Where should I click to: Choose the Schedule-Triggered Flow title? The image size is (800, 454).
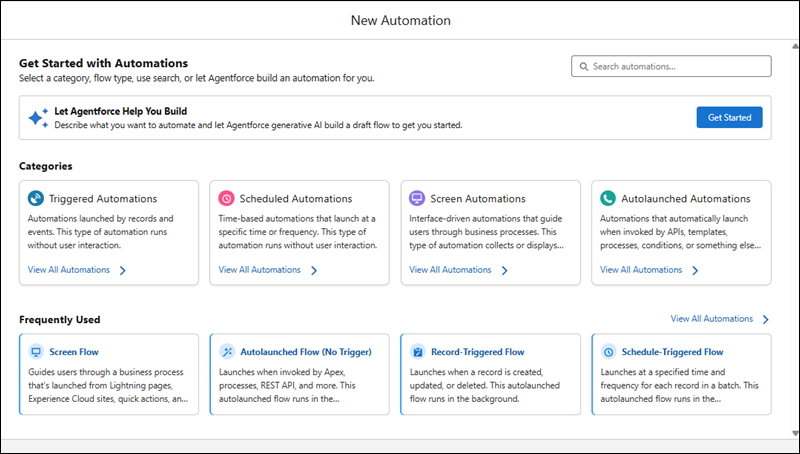[672, 352]
